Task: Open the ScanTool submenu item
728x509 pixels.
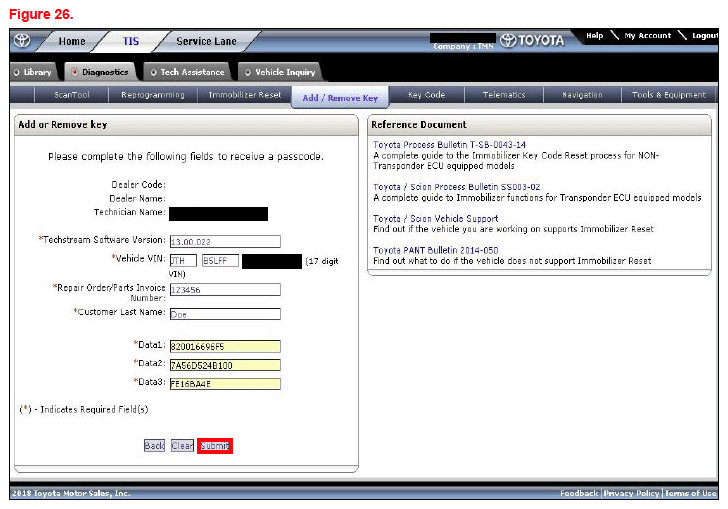Action: [x=72, y=95]
